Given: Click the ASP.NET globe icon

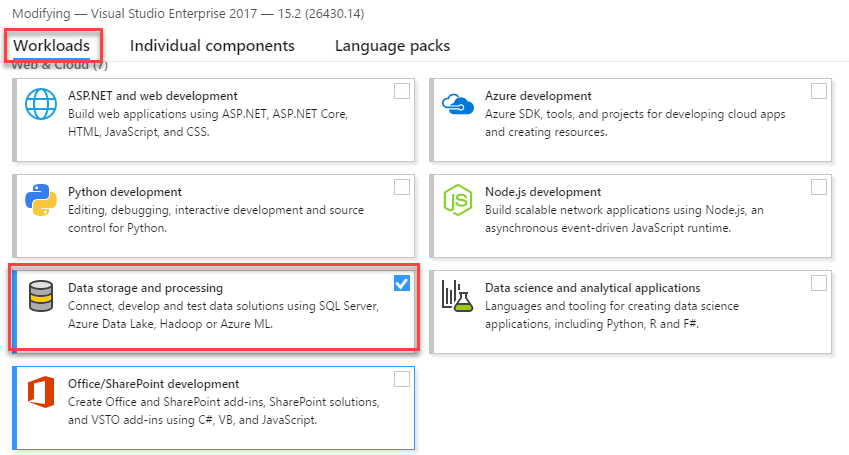Looking at the screenshot, I should [x=42, y=104].
